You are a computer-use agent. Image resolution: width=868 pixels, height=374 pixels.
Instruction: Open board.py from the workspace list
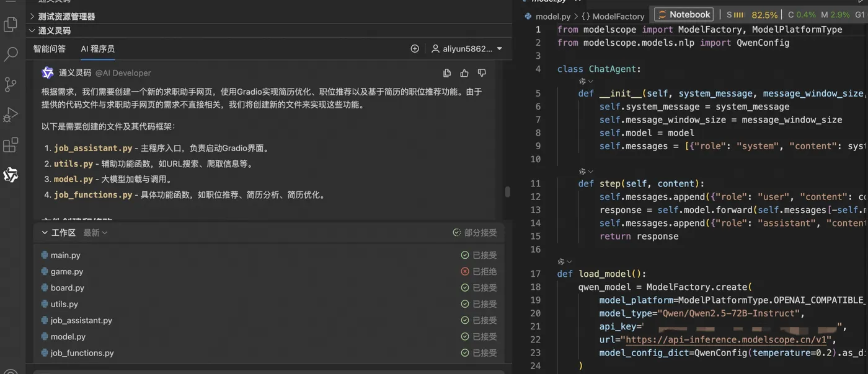click(x=67, y=288)
